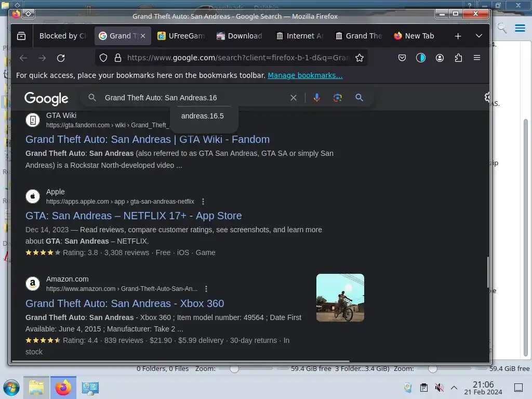Go back to the previous page
This screenshot has height=399, width=532.
[x=23, y=58]
